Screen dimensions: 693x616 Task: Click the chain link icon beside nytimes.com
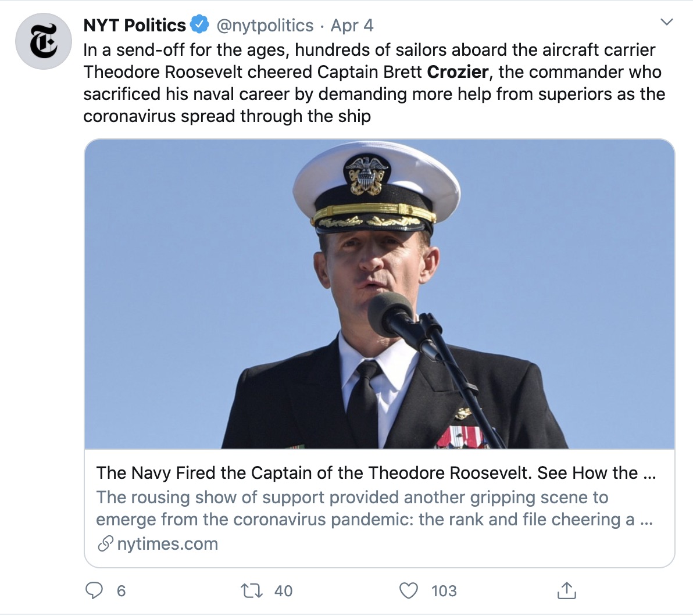[x=105, y=544]
